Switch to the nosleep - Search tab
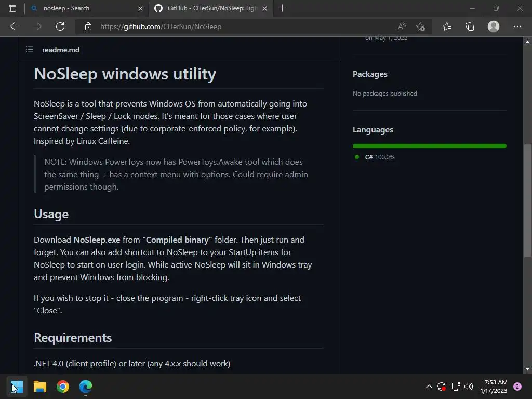The height and width of the screenshot is (399, 532). (87, 8)
